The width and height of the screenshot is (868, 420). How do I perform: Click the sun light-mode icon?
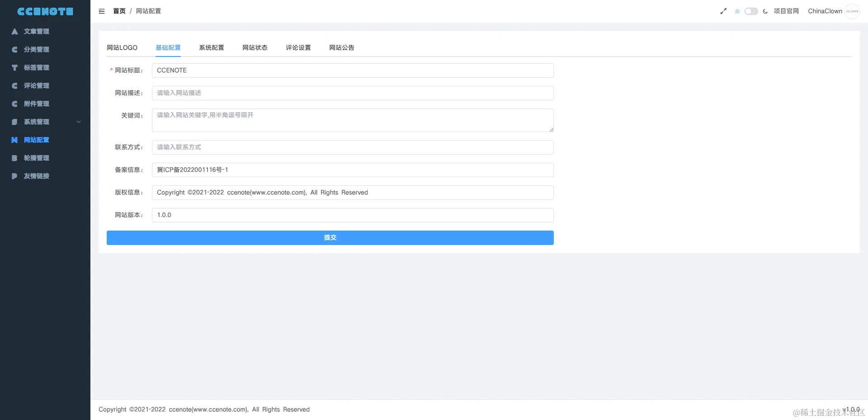(x=737, y=11)
